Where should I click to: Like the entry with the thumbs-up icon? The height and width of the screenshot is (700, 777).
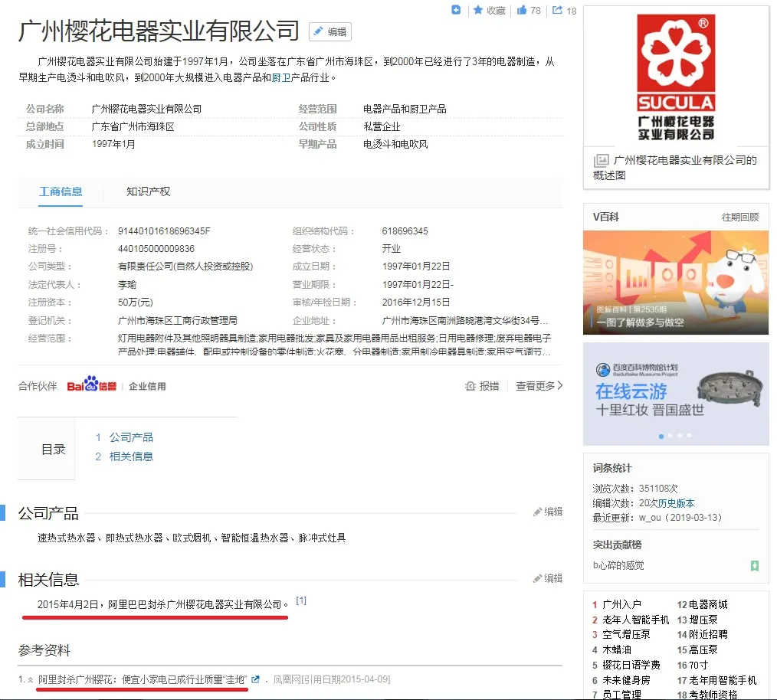coord(522,10)
